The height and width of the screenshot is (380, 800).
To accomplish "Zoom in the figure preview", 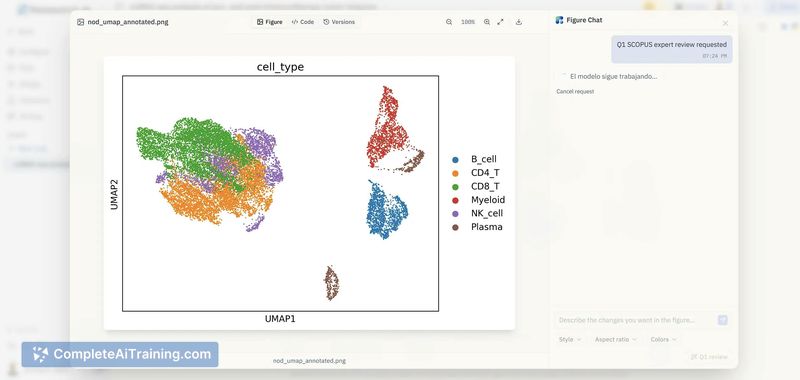I will 487,22.
